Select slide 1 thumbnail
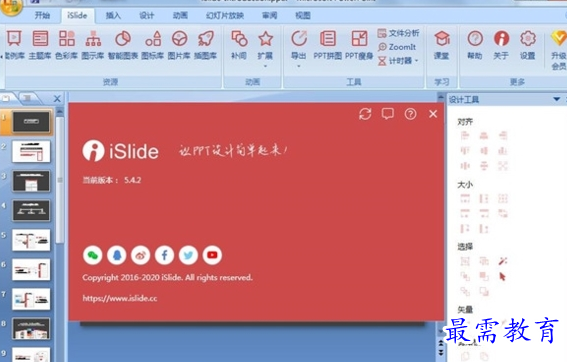This screenshot has width=567, height=362. (x=31, y=122)
